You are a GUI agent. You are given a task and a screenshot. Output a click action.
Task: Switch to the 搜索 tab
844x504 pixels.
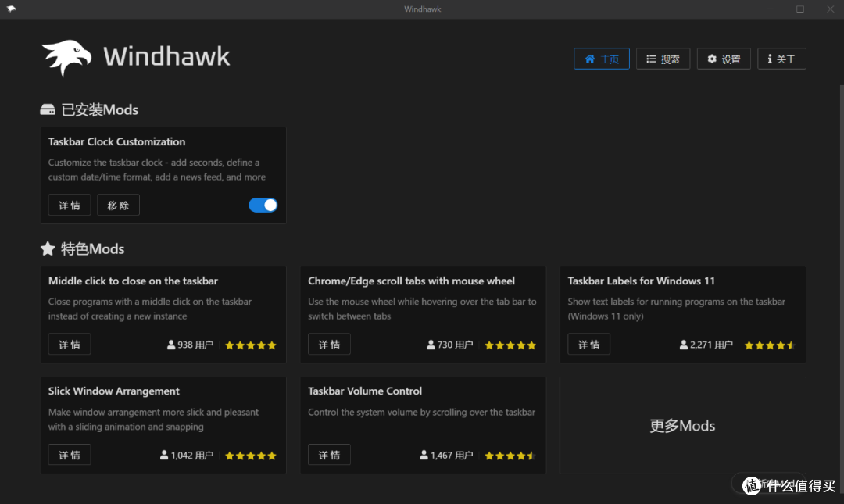point(663,58)
